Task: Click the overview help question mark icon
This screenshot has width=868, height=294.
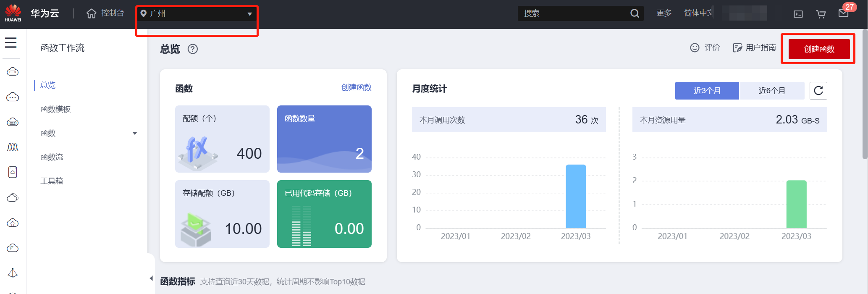Action: [x=192, y=49]
